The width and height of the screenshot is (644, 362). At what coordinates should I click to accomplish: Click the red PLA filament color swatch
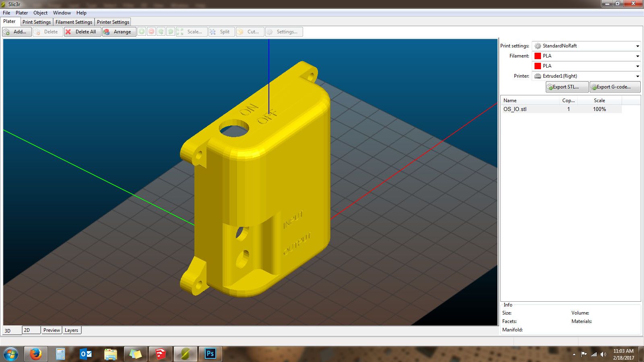(537, 56)
